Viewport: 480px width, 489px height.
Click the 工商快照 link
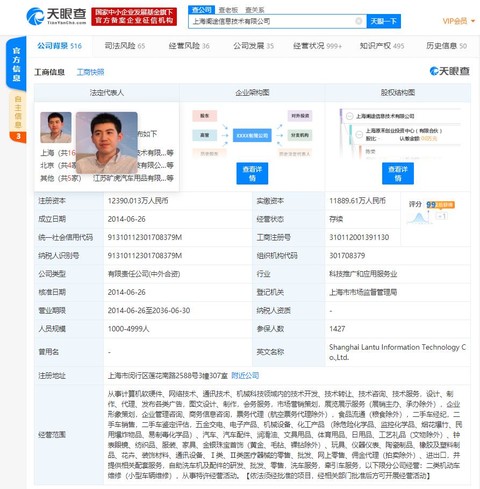pyautogui.click(x=90, y=72)
